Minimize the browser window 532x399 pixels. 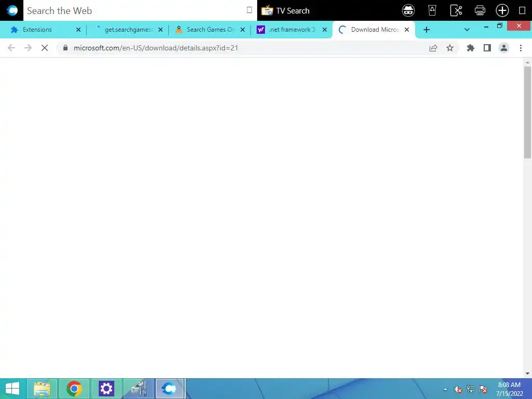point(486,26)
